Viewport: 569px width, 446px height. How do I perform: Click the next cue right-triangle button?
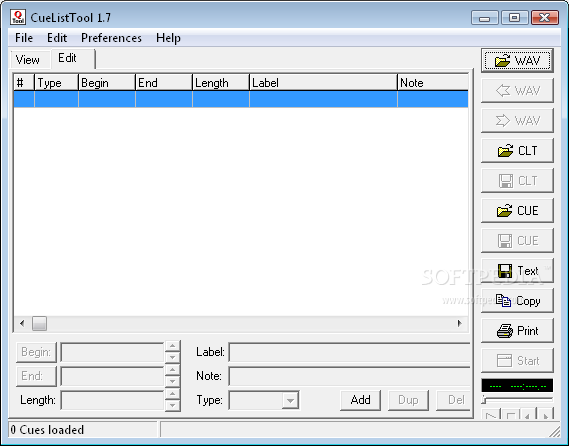pos(545,415)
